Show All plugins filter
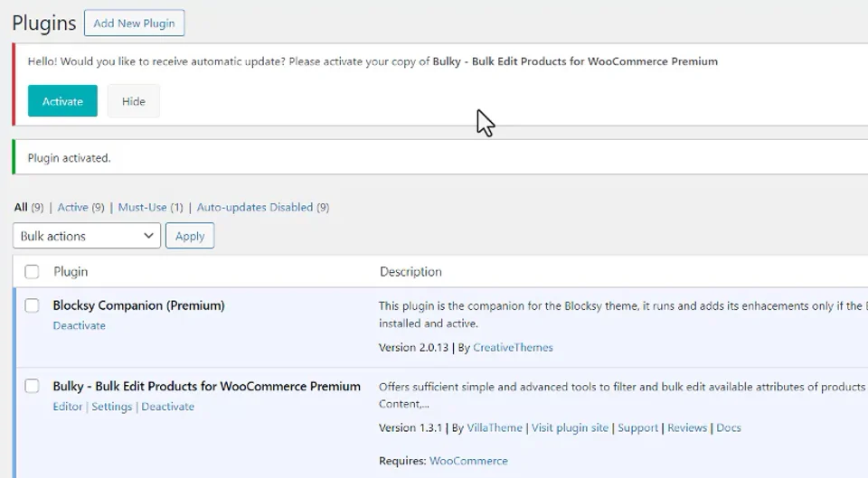The width and height of the screenshot is (868, 478). tap(21, 207)
